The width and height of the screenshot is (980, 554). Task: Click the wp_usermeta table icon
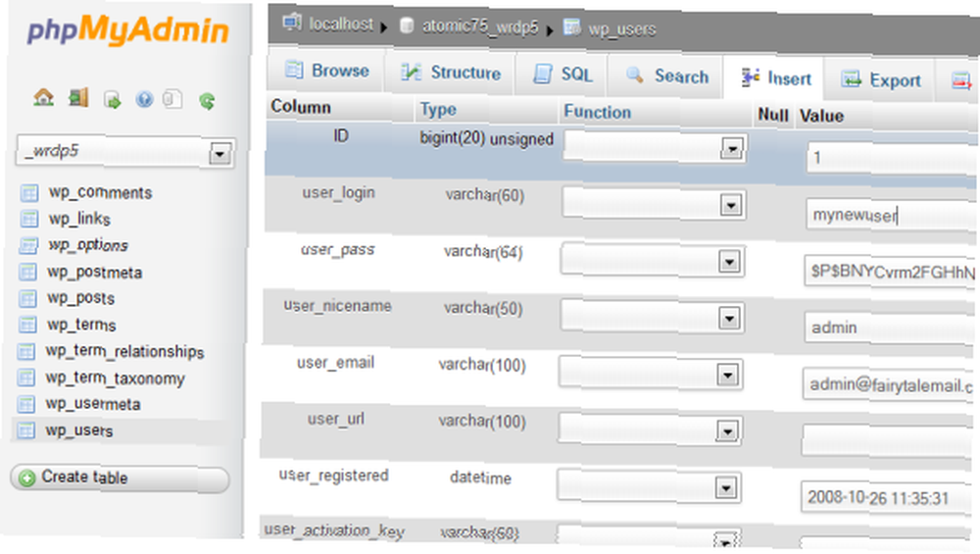coord(26,404)
